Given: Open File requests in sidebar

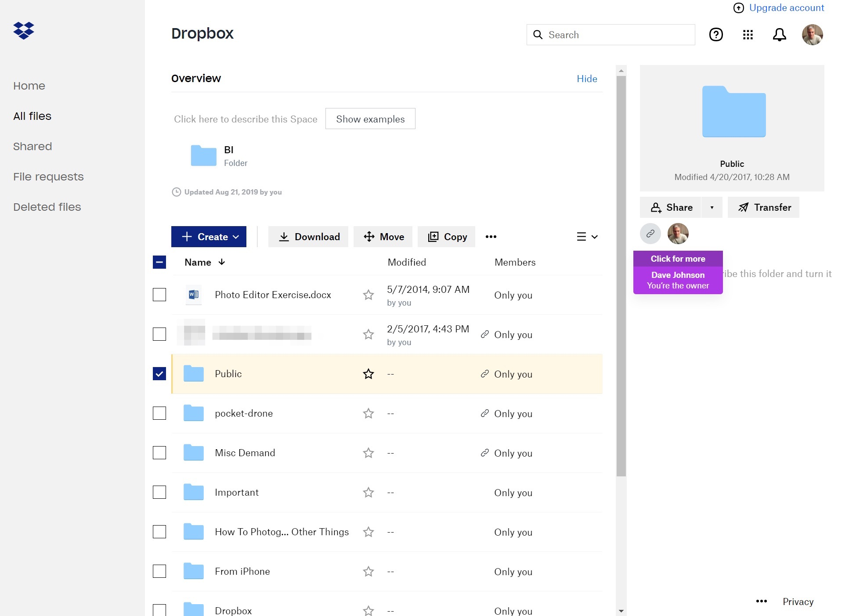Looking at the screenshot, I should [48, 177].
